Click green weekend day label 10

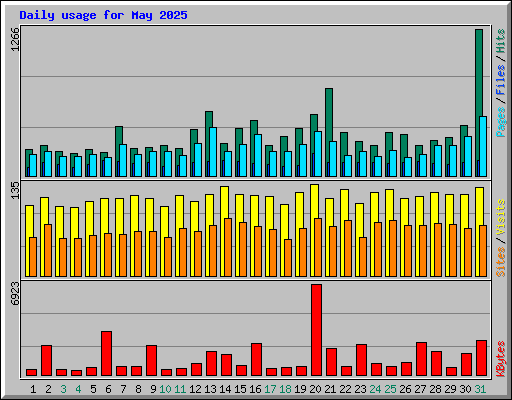pos(165,389)
